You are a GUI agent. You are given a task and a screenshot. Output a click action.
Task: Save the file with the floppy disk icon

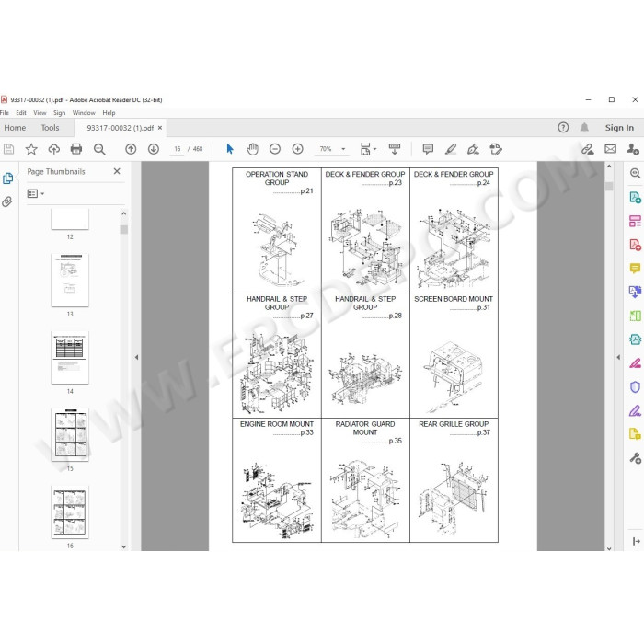coord(8,149)
